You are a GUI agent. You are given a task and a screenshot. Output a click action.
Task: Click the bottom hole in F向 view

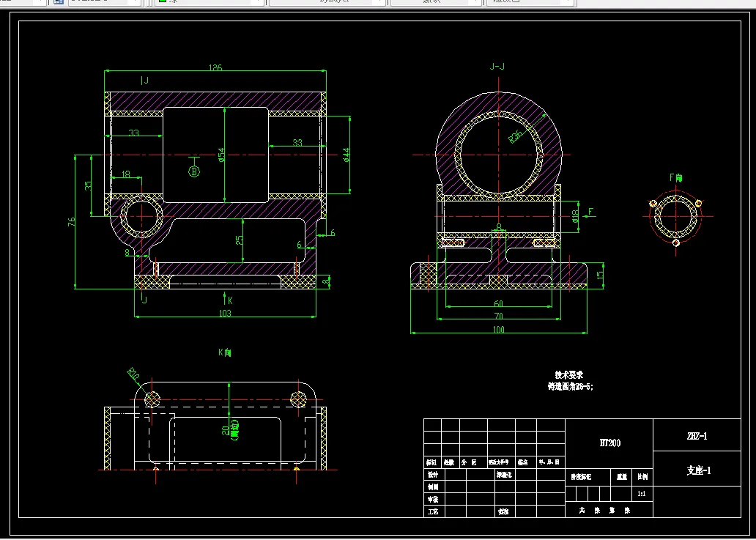pos(676,243)
